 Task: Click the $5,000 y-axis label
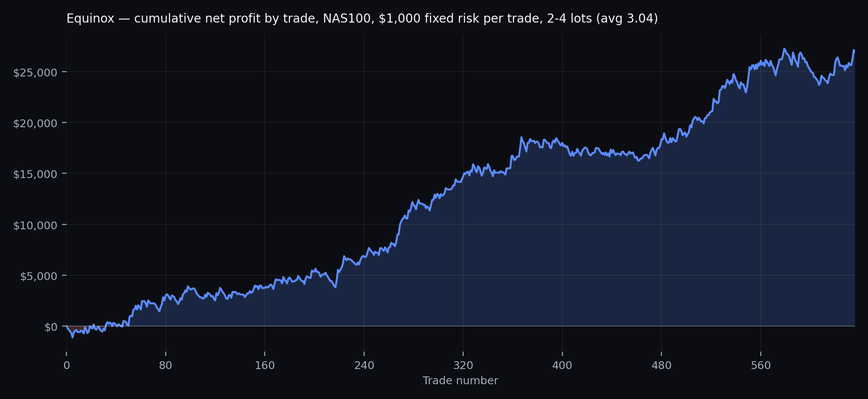pyautogui.click(x=39, y=276)
